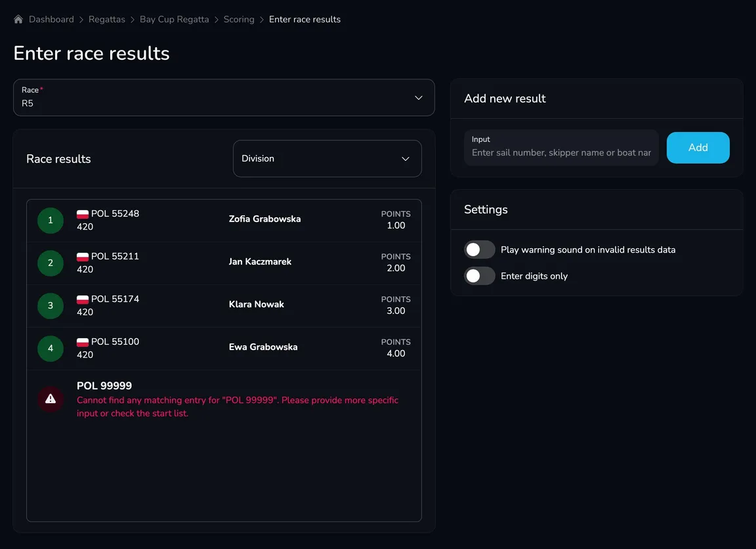This screenshot has width=756, height=549.
Task: Click the Cannot find matching entry message
Action: coord(237,406)
